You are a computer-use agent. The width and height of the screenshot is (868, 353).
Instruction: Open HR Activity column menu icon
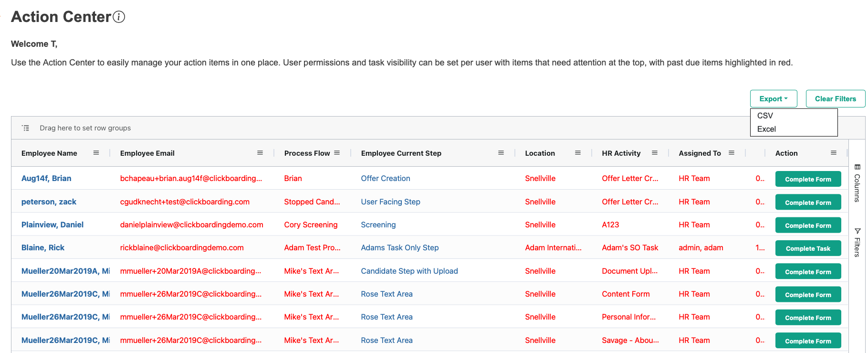coord(655,153)
